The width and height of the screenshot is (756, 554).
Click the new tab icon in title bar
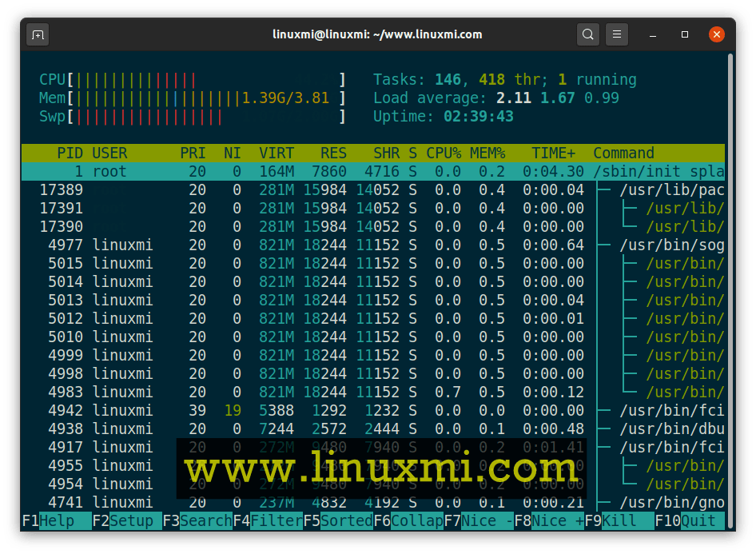tap(38, 34)
